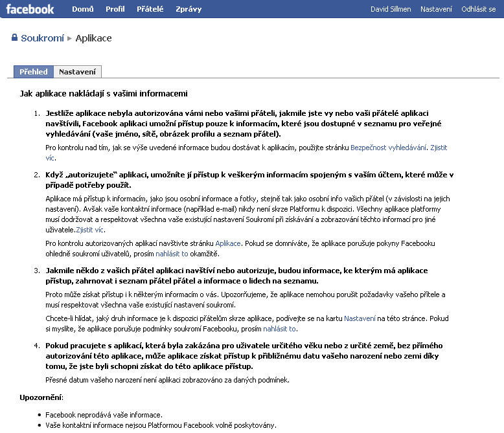Screen dimensions: 504x433
Task: Click bold text starting Jakmile někdo z vašich přátel
Action: click(236, 276)
